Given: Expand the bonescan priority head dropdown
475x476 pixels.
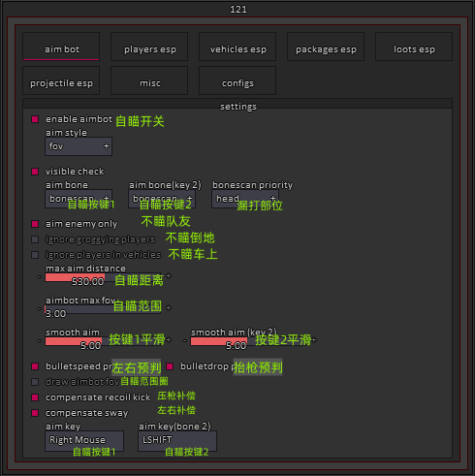Looking at the screenshot, I should pyautogui.click(x=245, y=199).
